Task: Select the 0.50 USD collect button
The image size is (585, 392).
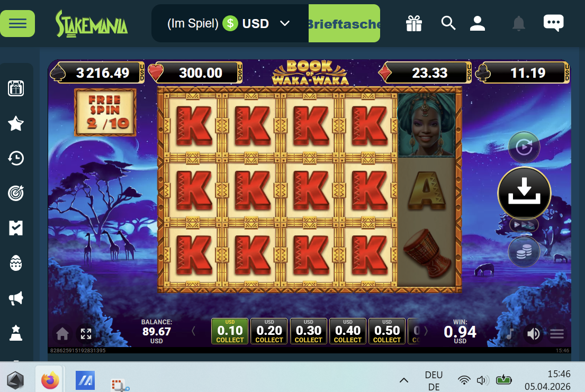Action: click(387, 331)
